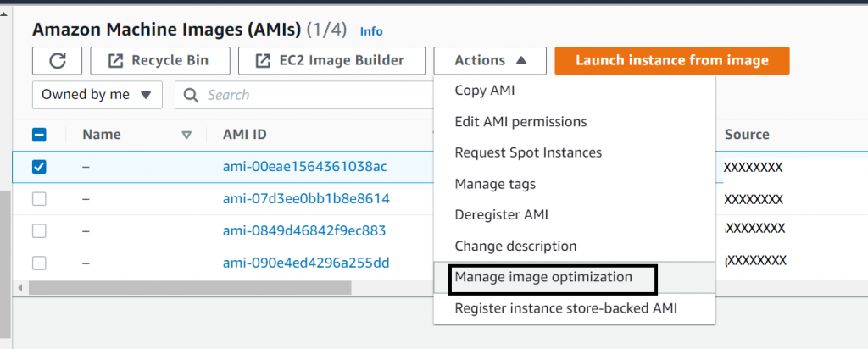Refresh the AMI list
Image resolution: width=868 pixels, height=349 pixels.
coord(57,61)
